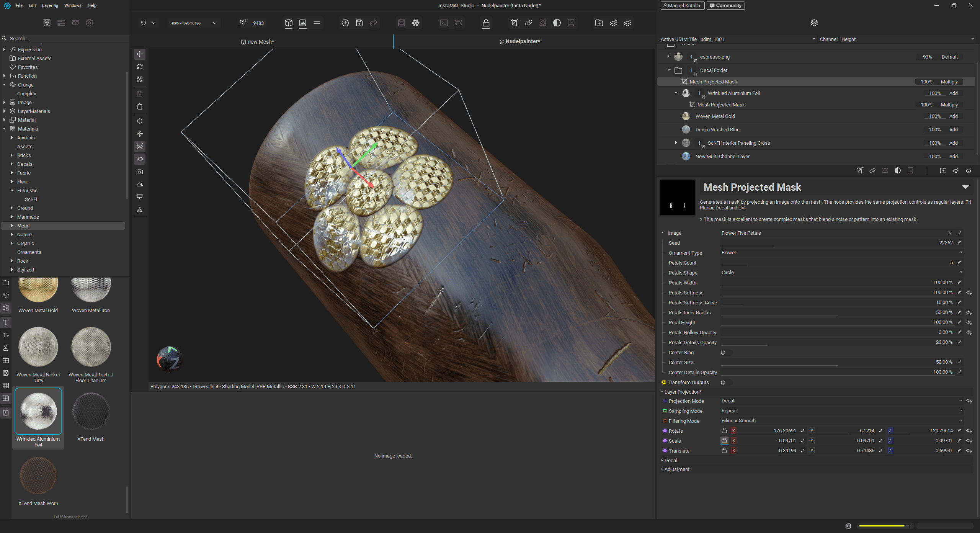Click the lock icon in the top toolbar
Image resolution: width=980 pixels, height=533 pixels.
click(485, 23)
